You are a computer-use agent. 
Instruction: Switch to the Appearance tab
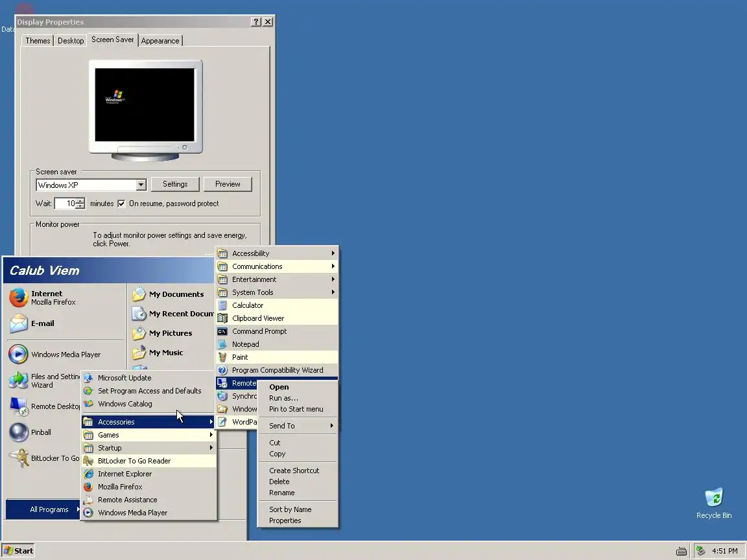(160, 41)
